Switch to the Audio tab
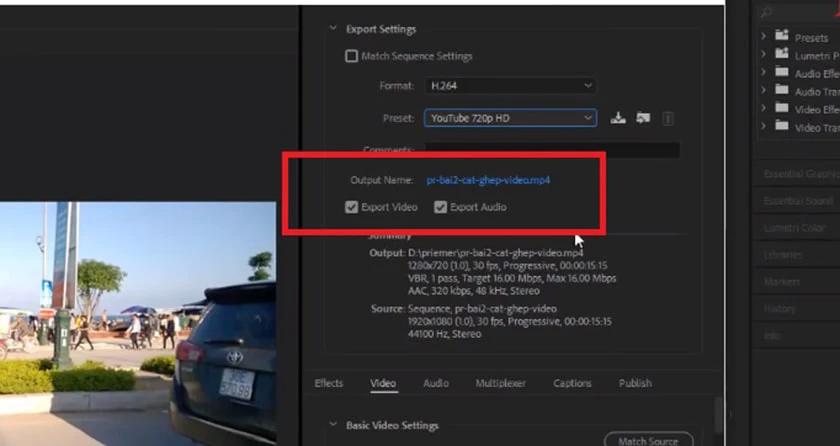The height and width of the screenshot is (446, 840). 436,383
